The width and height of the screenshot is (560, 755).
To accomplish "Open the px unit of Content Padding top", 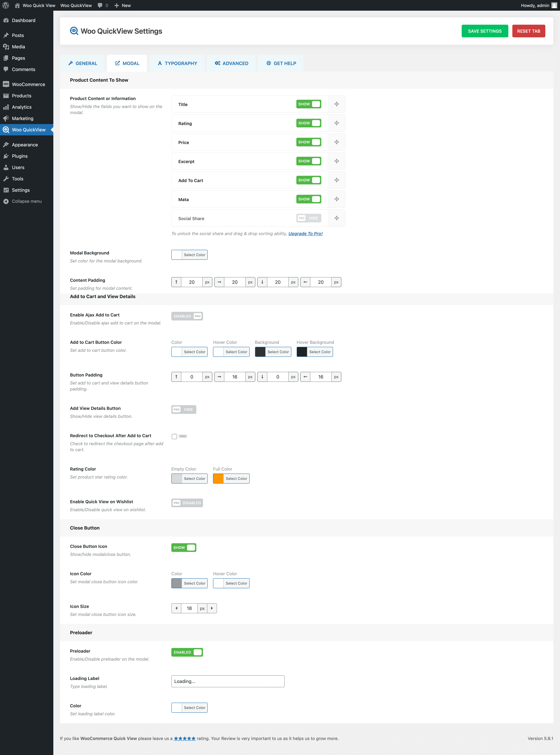I will [207, 282].
